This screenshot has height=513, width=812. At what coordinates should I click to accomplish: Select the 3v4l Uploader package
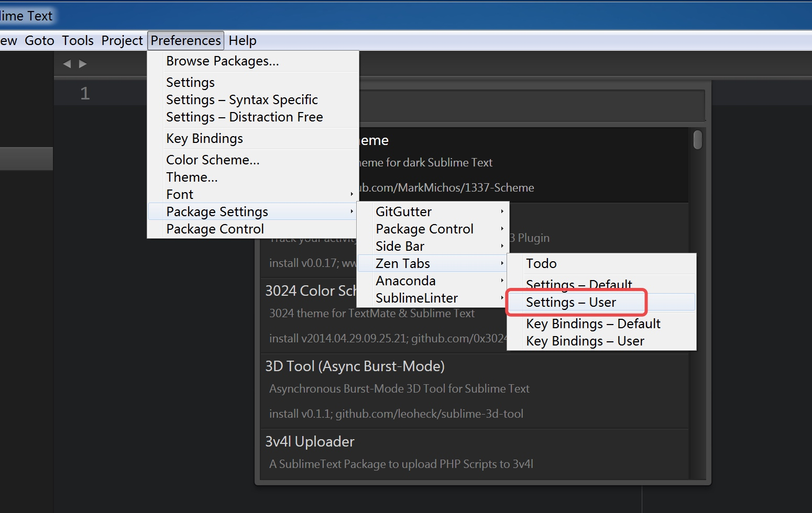coord(475,454)
